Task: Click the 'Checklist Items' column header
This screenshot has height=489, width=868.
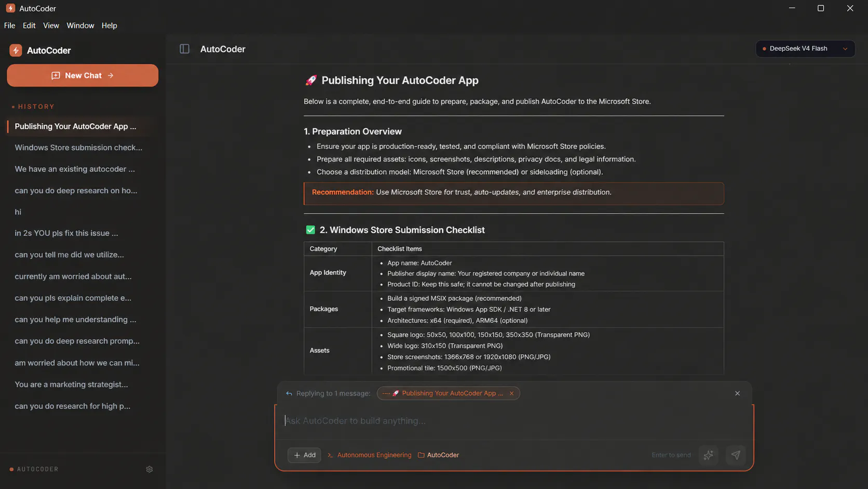Action: point(399,249)
